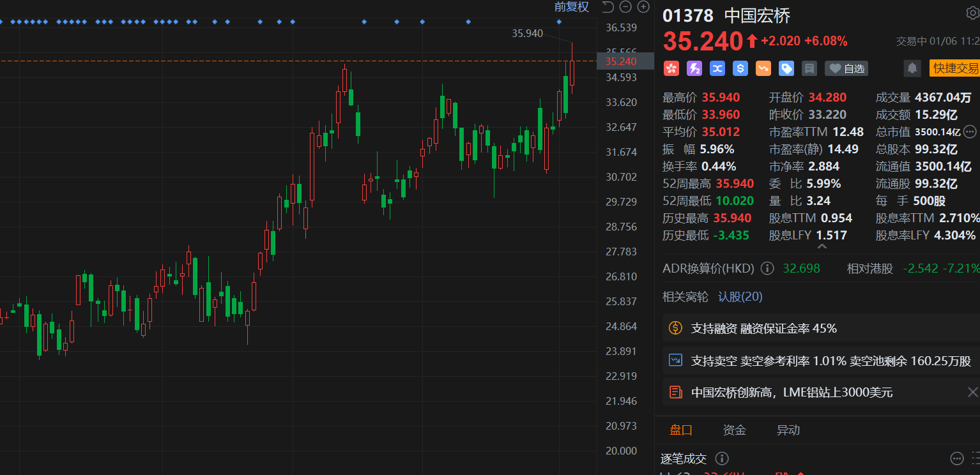Click the stock code 01378
The width and height of the screenshot is (980, 475).
click(688, 15)
